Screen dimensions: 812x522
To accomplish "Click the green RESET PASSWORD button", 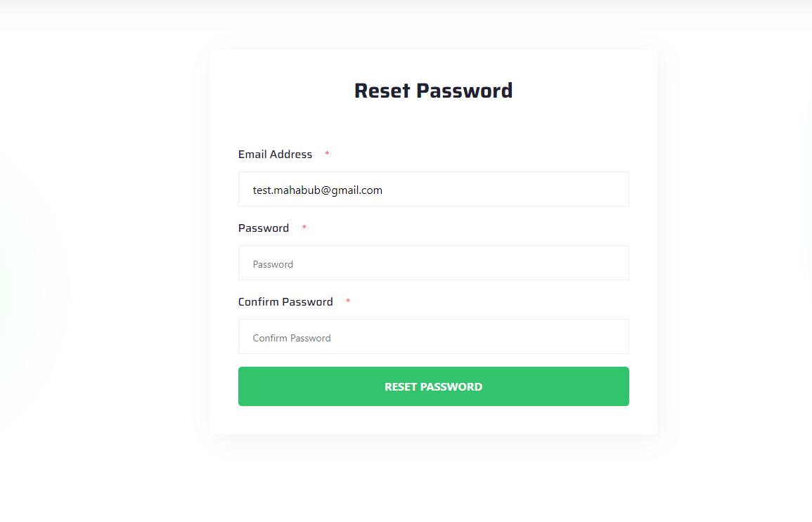I will (x=434, y=386).
